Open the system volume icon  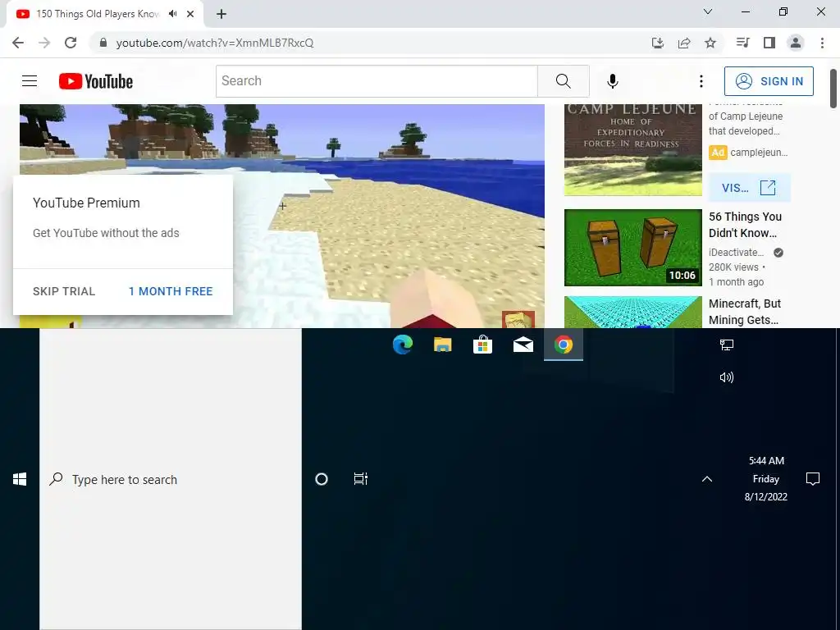coord(727,377)
